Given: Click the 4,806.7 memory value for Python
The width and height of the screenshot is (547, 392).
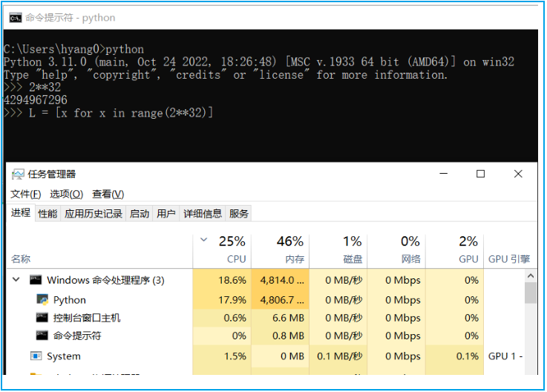Looking at the screenshot, I should point(282,300).
